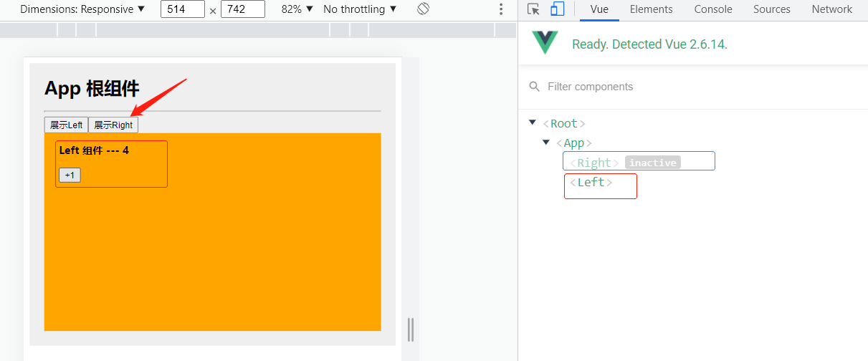
Task: Click the 展示Left button
Action: coord(66,125)
